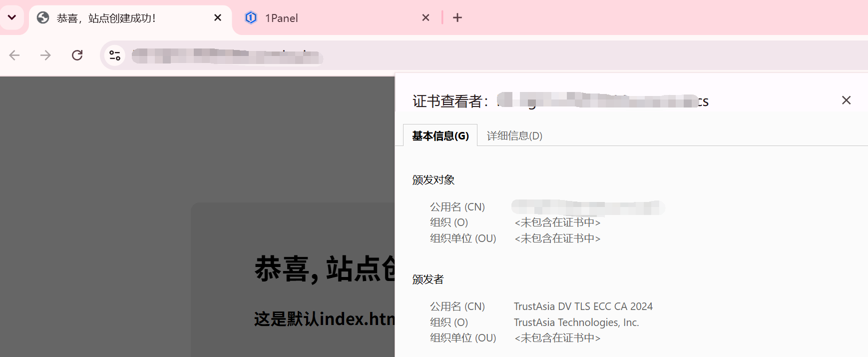Click the 组织单位 (OU) label under 颁发对象
This screenshot has width=868, height=357.
(x=463, y=238)
